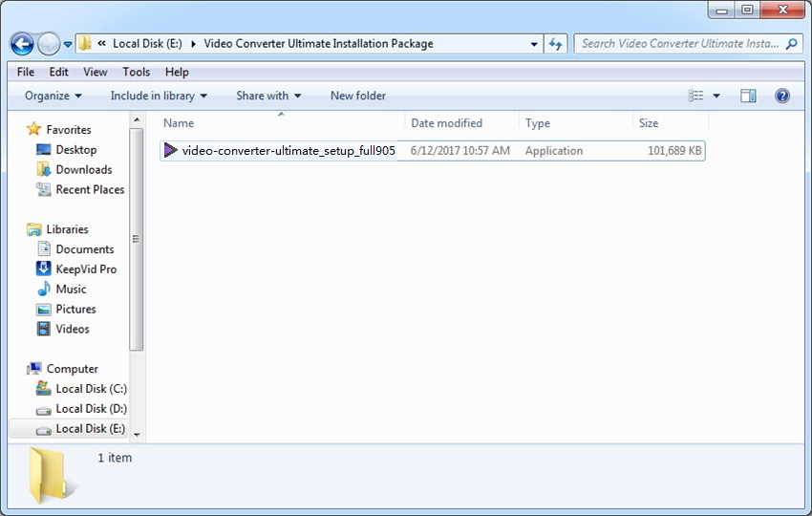Sort by the Type column header
The image size is (812, 516).
tap(538, 123)
